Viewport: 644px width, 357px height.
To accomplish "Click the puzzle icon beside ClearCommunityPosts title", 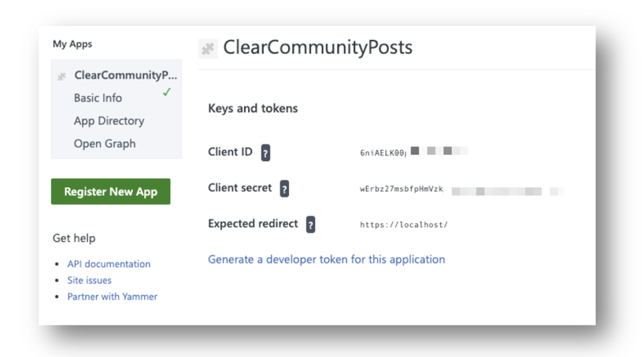I will pos(208,49).
